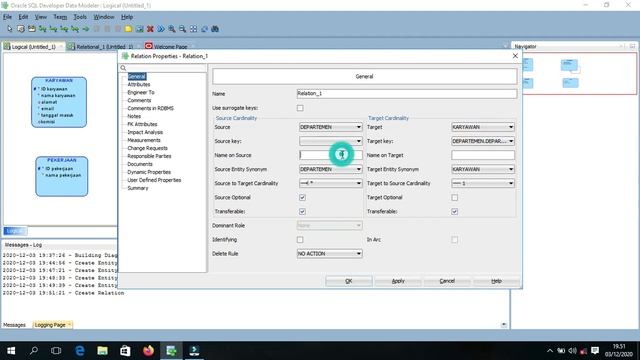
Task: Click the Help button in dialog
Action: pyautogui.click(x=496, y=281)
